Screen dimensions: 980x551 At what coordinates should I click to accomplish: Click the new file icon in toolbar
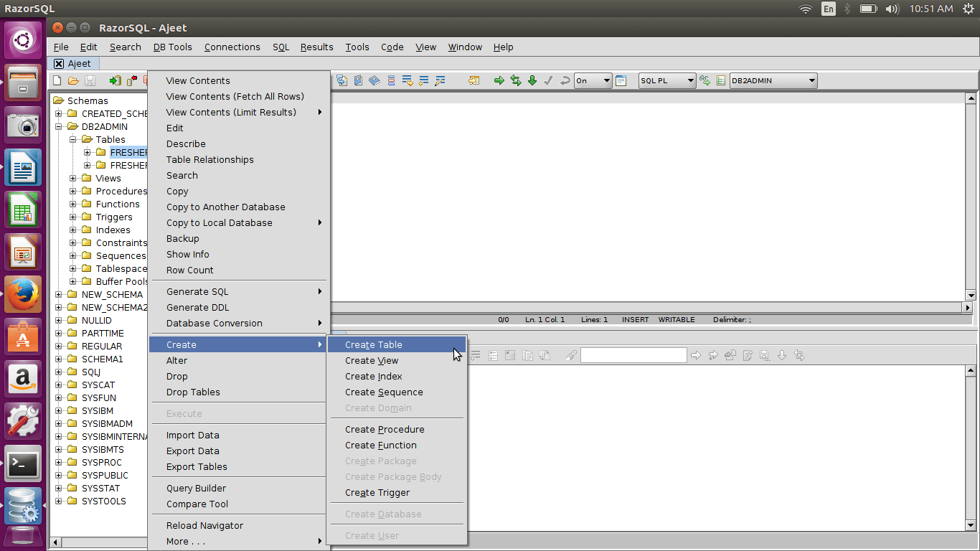pos(57,81)
